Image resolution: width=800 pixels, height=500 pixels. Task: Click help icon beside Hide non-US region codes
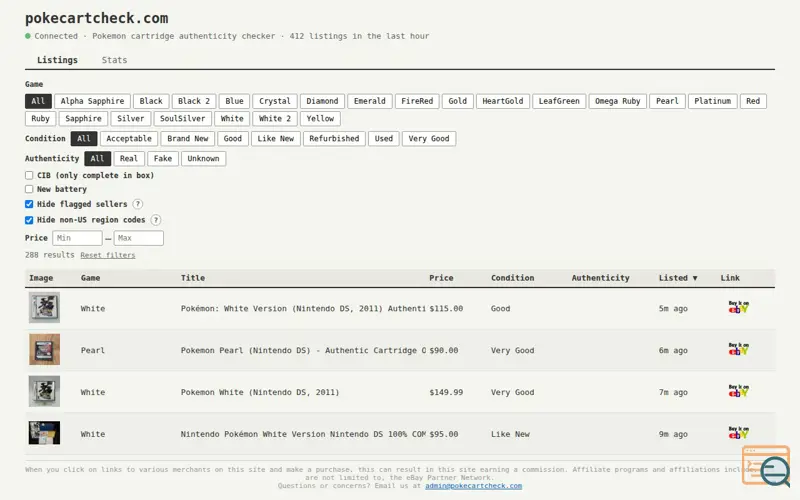point(156,220)
